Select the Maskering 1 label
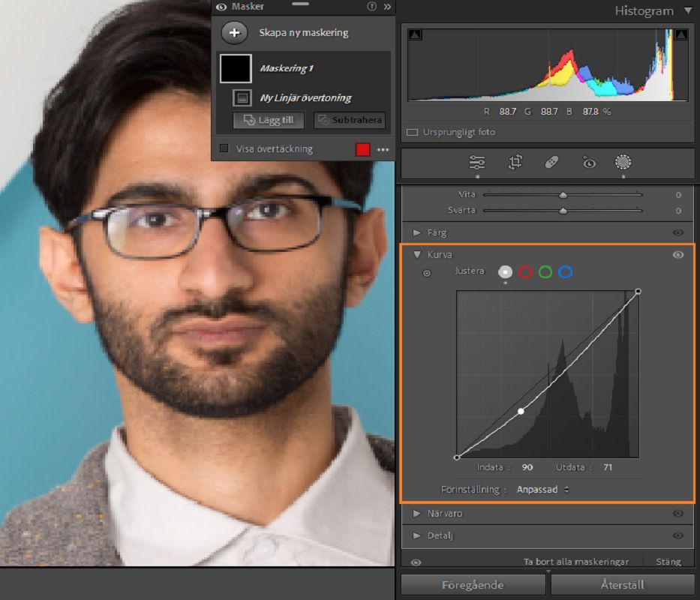The image size is (700, 600). point(287,68)
